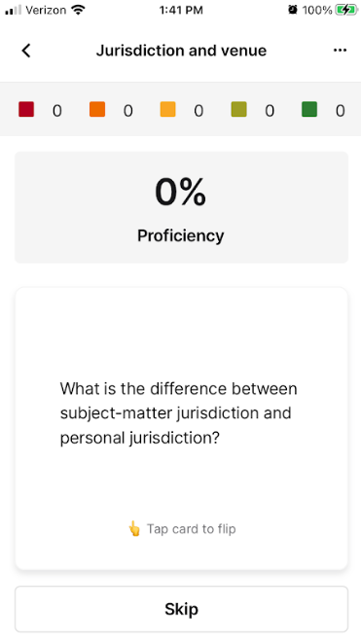This screenshot has height=644, width=361.
Task: Tap the back arrow icon
Action: pyautogui.click(x=26, y=51)
